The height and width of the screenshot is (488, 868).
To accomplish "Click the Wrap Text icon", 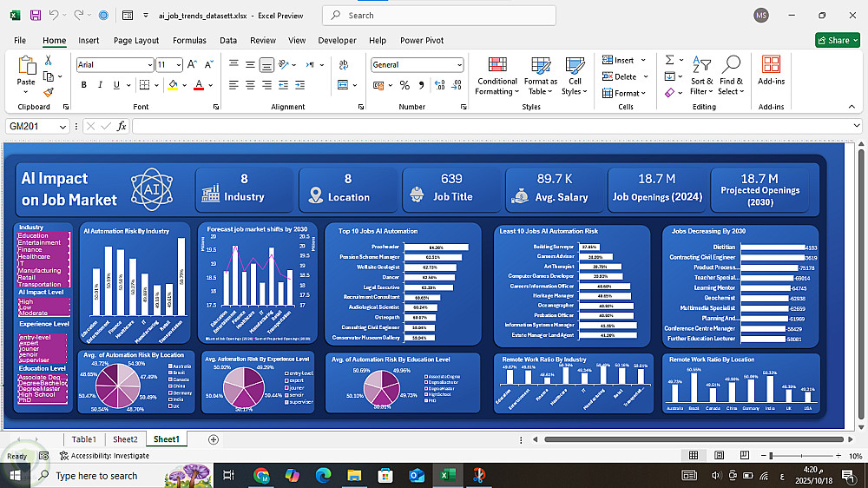I will pyautogui.click(x=344, y=65).
